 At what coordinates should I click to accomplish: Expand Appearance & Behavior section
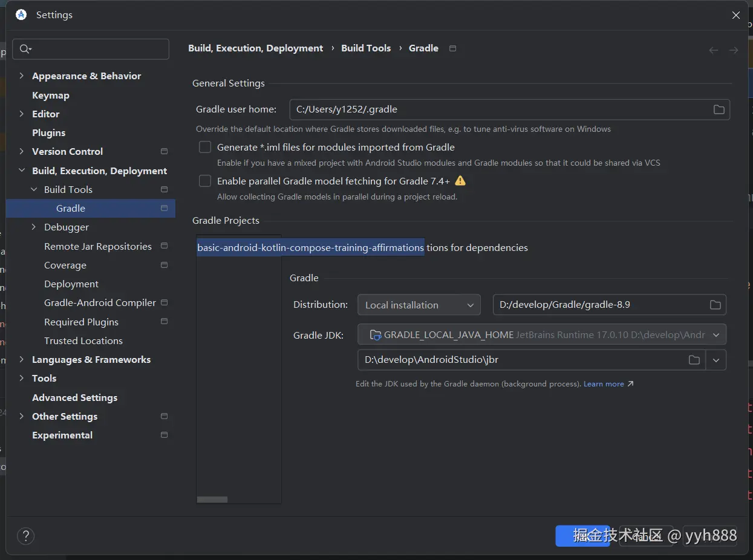coord(22,76)
